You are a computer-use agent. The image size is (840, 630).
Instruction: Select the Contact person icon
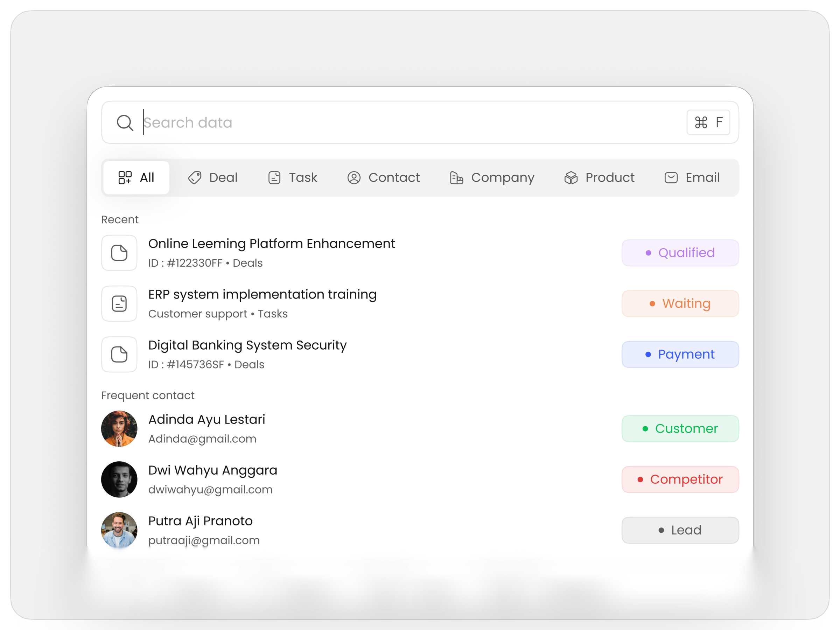pos(353,177)
